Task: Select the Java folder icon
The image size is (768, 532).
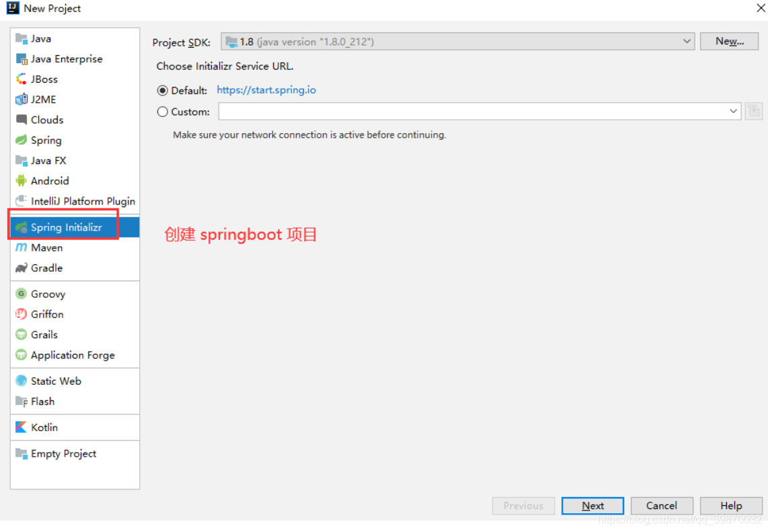Action: (x=21, y=39)
